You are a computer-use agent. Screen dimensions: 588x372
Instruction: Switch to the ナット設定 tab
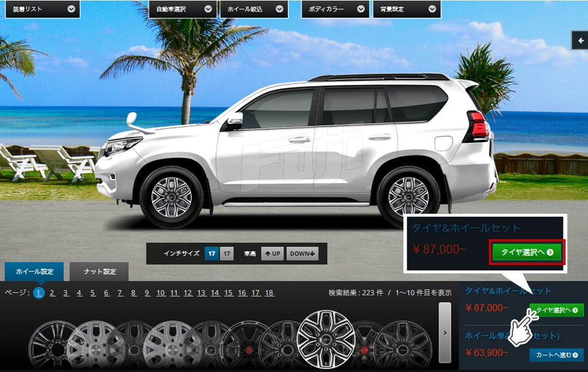pos(99,271)
